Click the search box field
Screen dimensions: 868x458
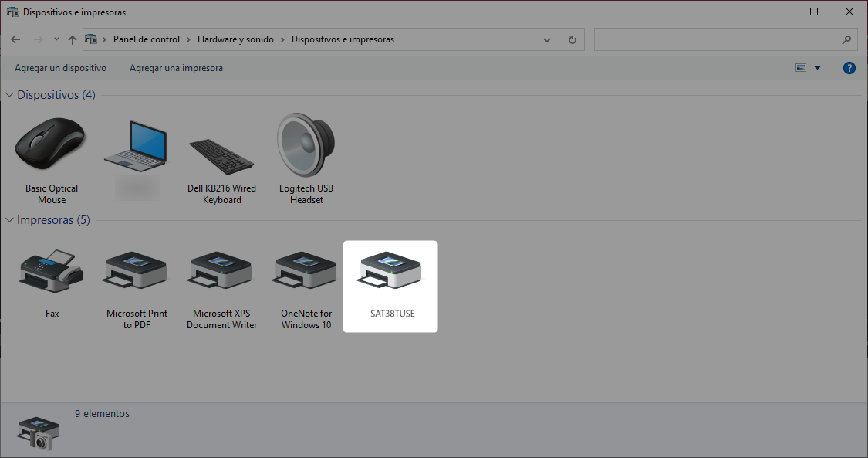[718, 39]
